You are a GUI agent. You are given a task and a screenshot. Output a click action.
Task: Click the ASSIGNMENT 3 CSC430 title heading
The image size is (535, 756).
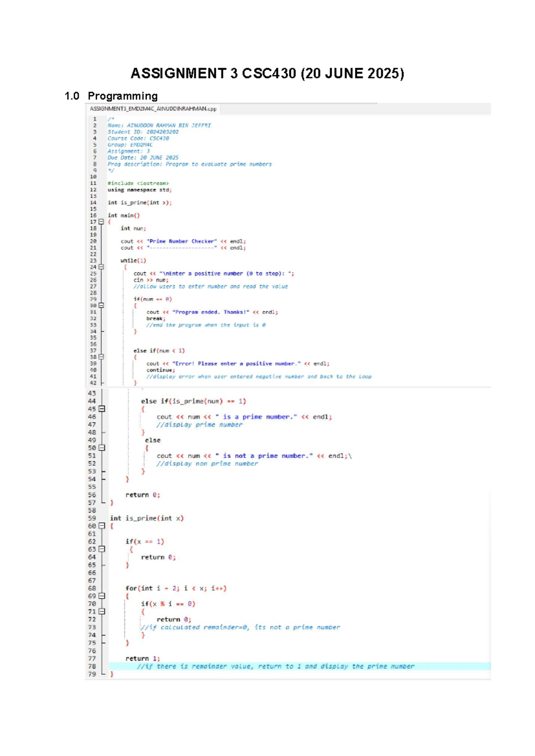coord(267,74)
